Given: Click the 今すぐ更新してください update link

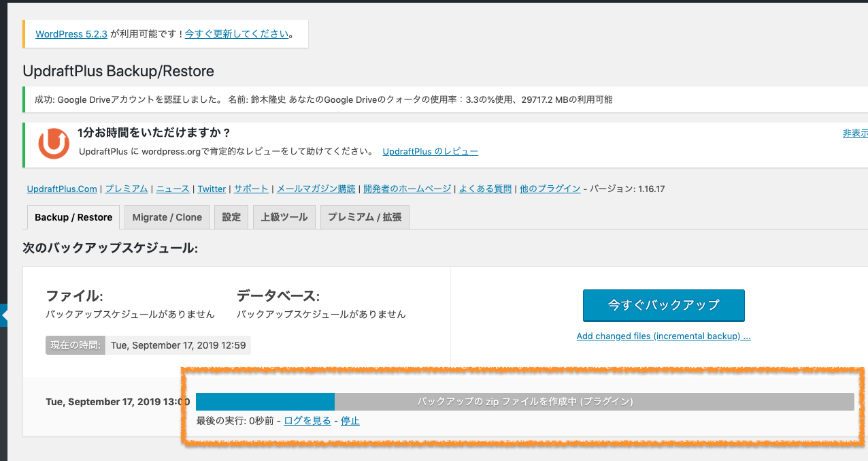Looking at the screenshot, I should coord(237,34).
